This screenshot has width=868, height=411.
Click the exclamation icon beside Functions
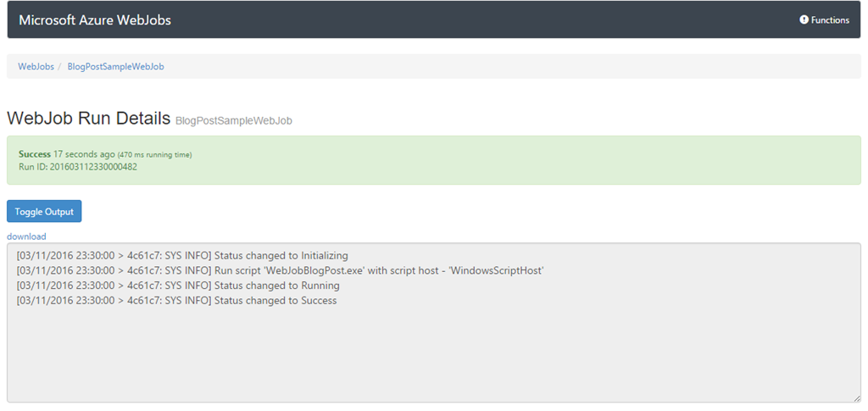click(x=804, y=19)
